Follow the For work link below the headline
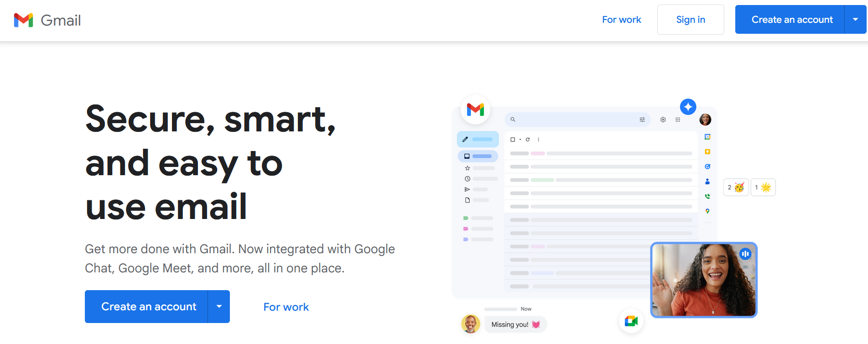The width and height of the screenshot is (868, 344). [286, 307]
